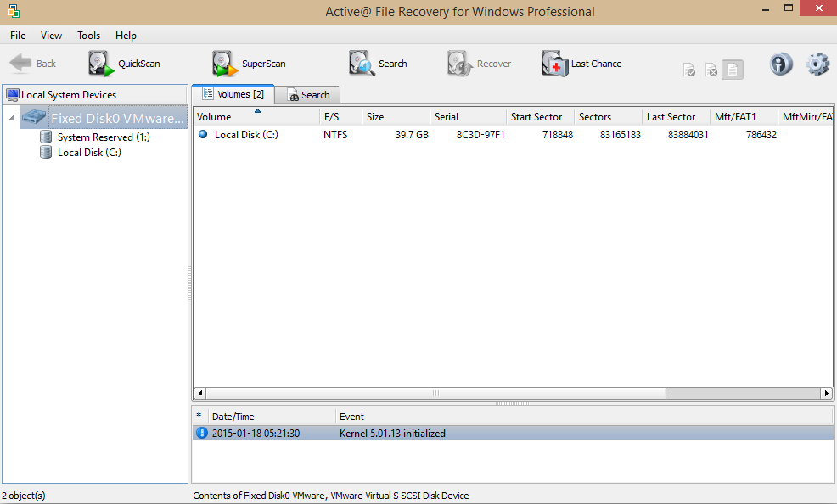Sort by the Start Sector column
This screenshot has height=504, width=837.
tap(540, 117)
